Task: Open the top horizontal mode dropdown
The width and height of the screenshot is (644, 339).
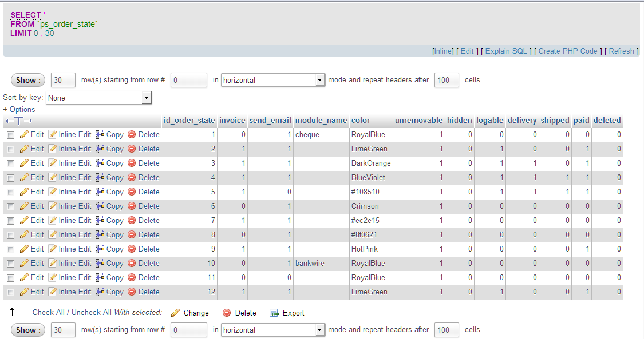Action: [273, 81]
